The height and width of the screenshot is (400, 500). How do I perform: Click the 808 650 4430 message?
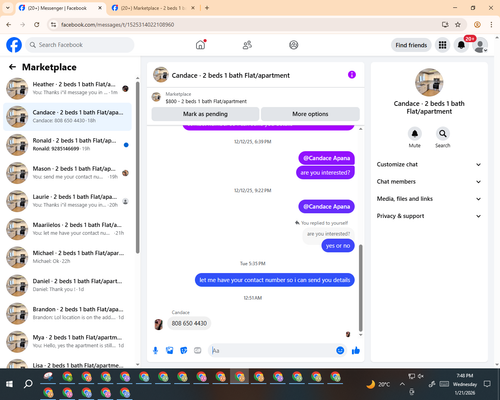click(x=189, y=323)
